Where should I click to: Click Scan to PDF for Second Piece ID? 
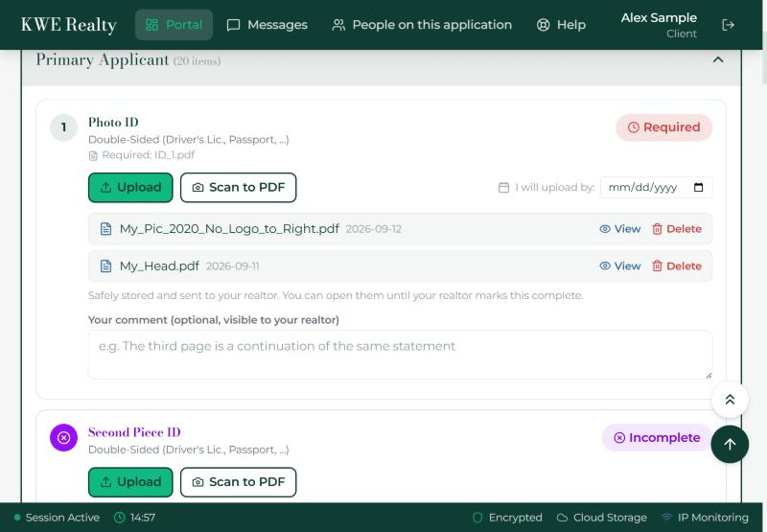238,482
